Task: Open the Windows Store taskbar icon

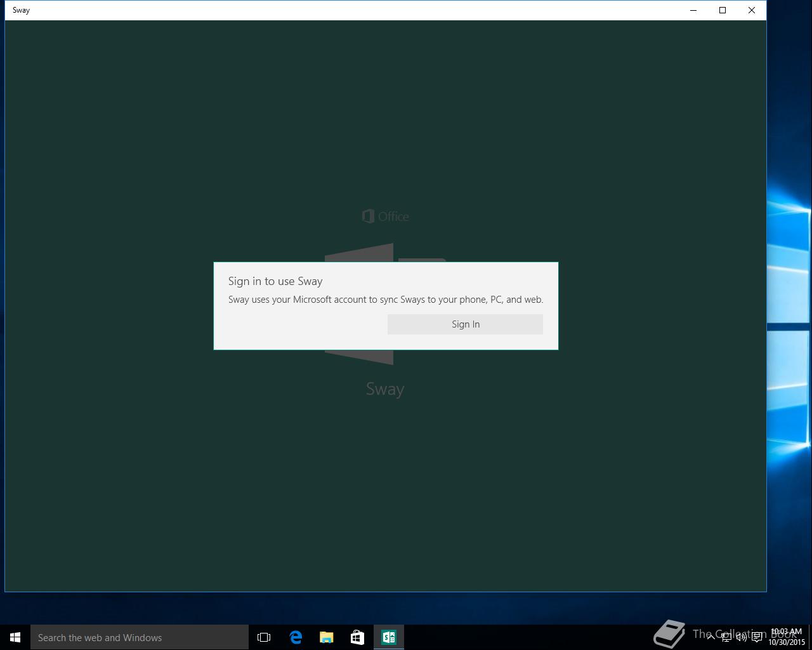Action: [x=358, y=637]
